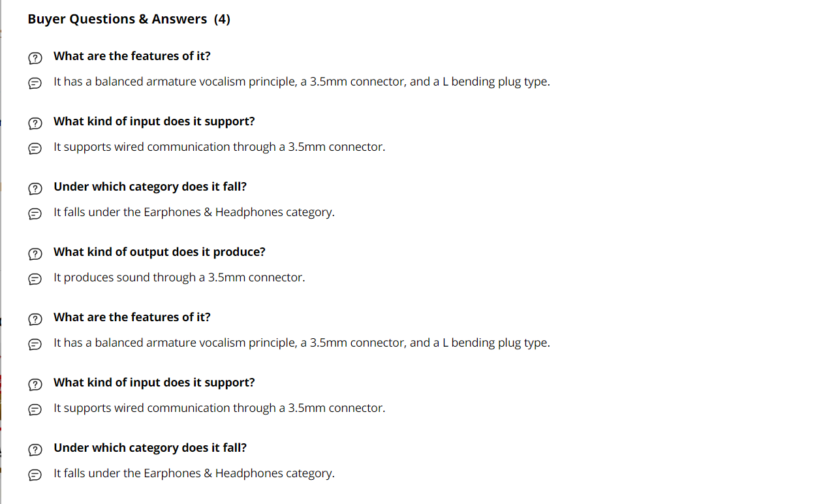Click the last 'Under which category does it fall?' question
Image resolution: width=827 pixels, height=504 pixels.
click(x=150, y=448)
